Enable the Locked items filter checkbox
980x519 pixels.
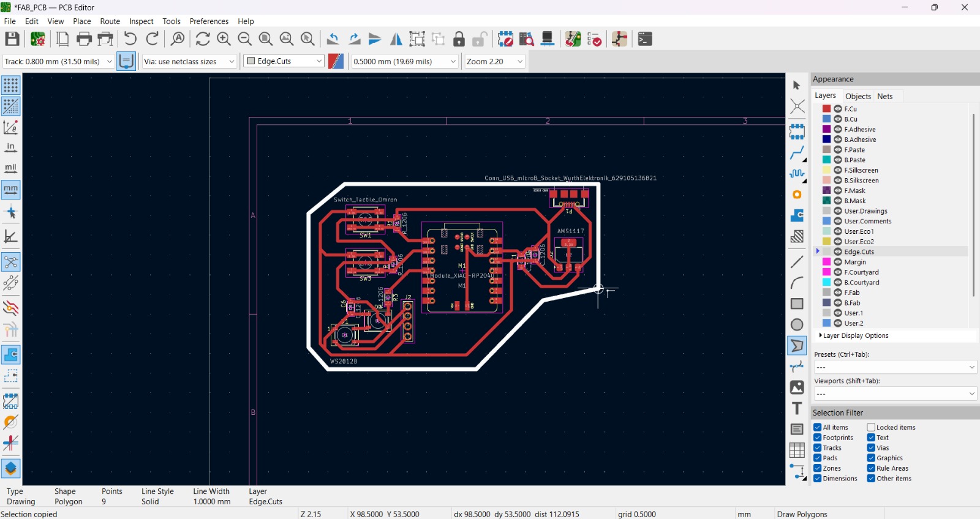point(871,427)
